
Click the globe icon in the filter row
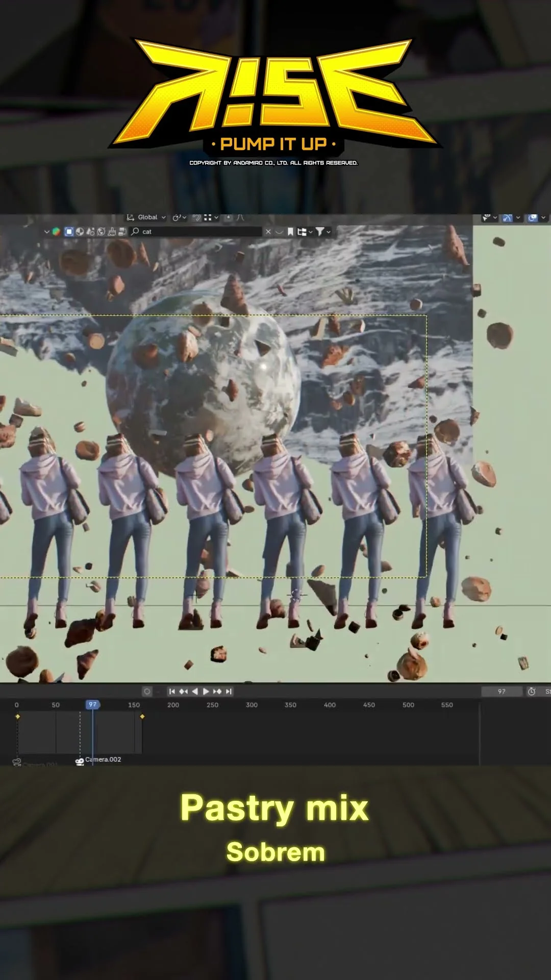tap(101, 232)
